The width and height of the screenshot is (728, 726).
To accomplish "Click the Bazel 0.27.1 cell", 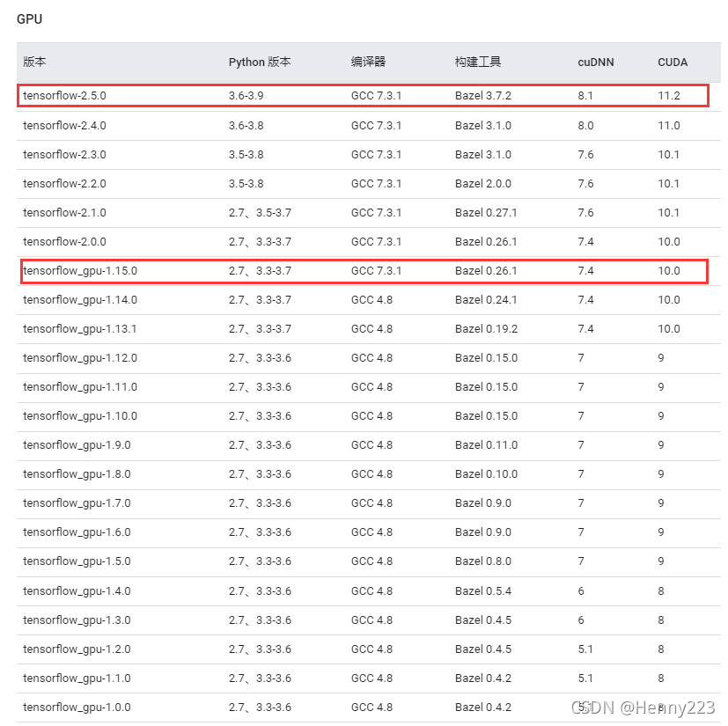I will pyautogui.click(x=486, y=213).
